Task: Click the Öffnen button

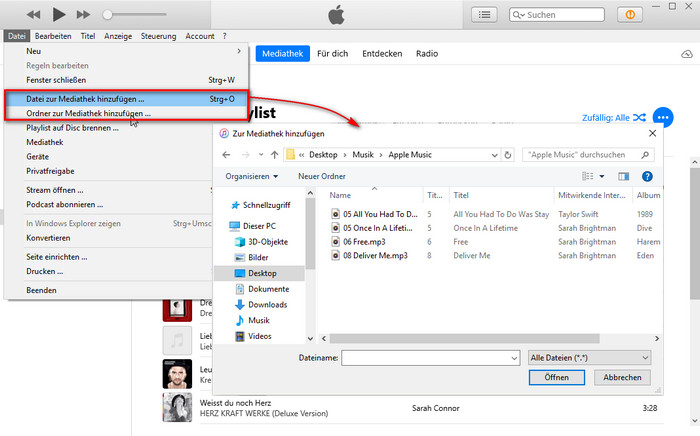Action: 557,378
